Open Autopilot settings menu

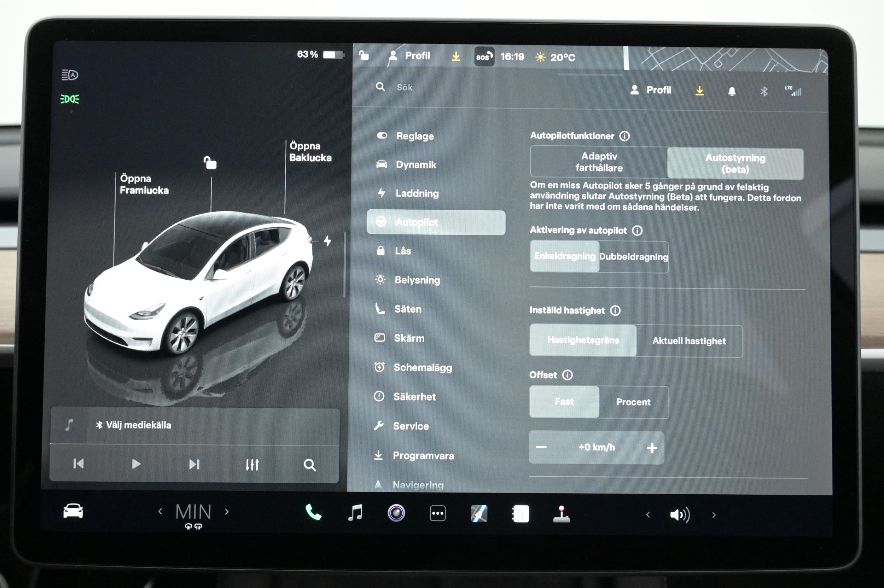pos(436,222)
